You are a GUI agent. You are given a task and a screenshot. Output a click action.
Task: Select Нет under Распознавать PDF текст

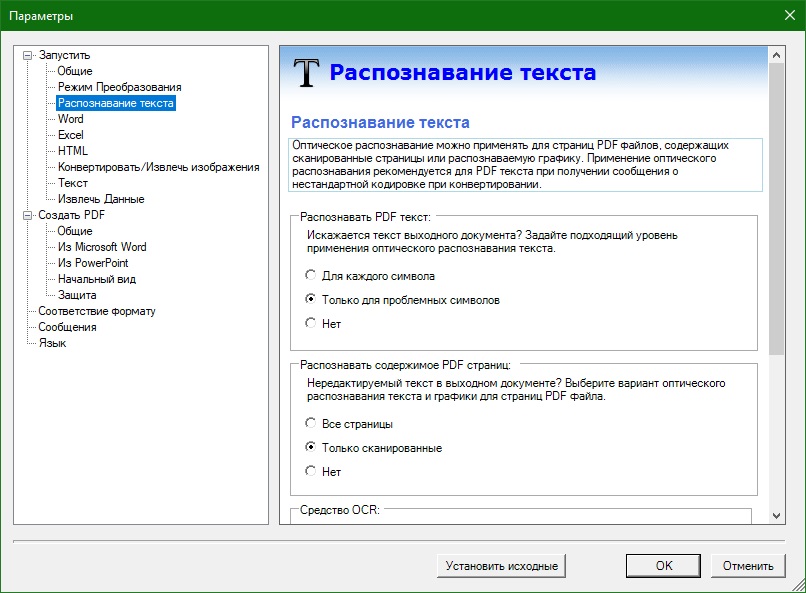point(310,323)
